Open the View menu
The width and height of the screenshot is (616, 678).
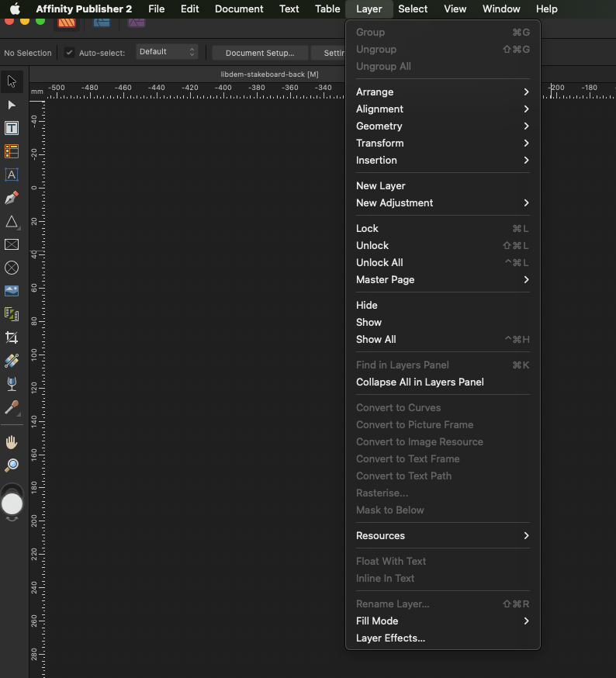tap(455, 9)
